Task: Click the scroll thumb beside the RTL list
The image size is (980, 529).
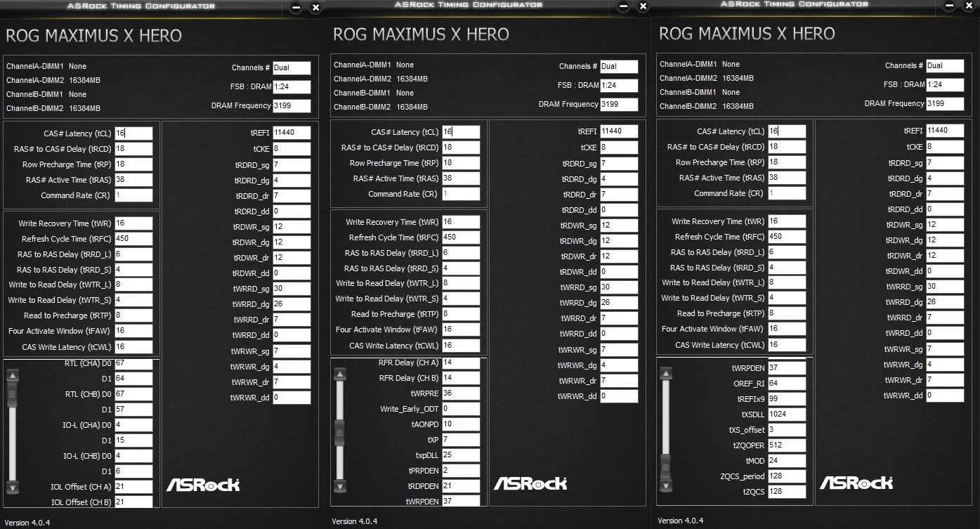Action: click(x=13, y=395)
